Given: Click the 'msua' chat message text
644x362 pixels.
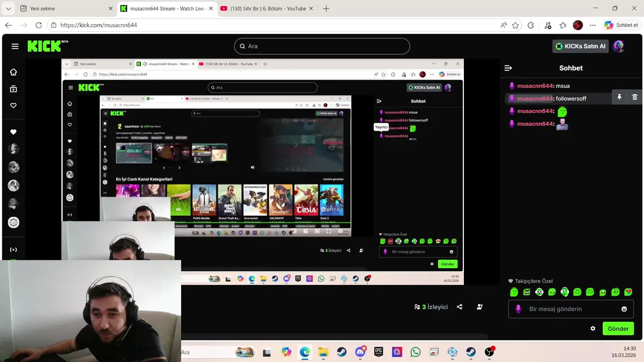Looking at the screenshot, I should click(x=563, y=86).
